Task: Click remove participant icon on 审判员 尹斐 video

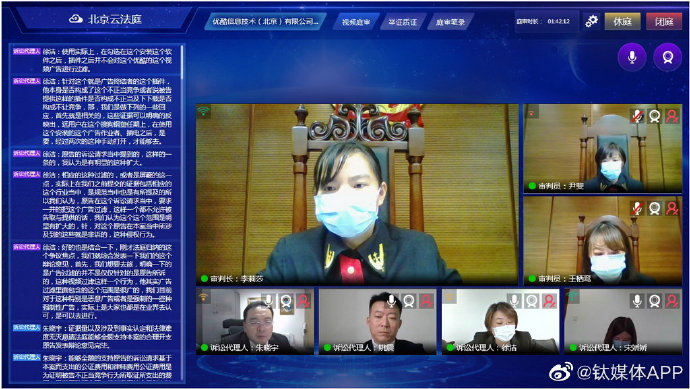Action: coord(672,116)
